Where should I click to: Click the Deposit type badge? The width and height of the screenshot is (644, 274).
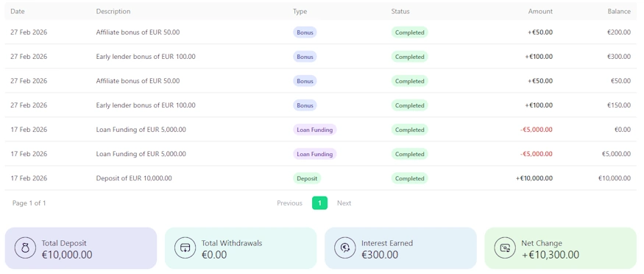(x=307, y=178)
